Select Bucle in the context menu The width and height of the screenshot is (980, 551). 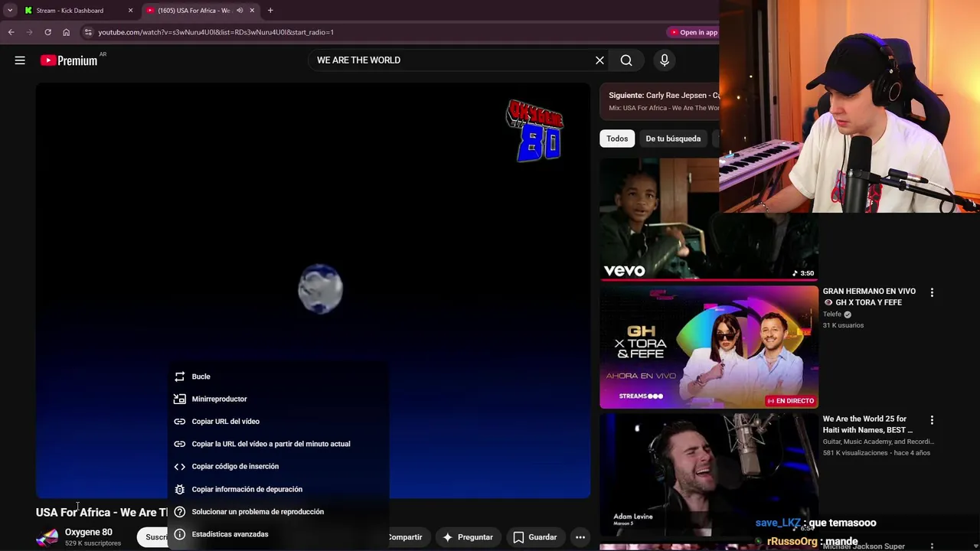pyautogui.click(x=279, y=377)
